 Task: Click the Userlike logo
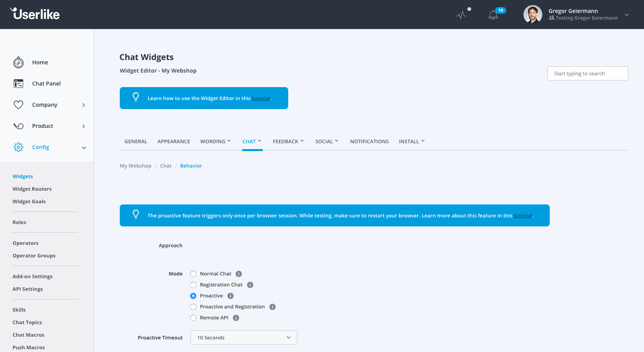pos(35,14)
